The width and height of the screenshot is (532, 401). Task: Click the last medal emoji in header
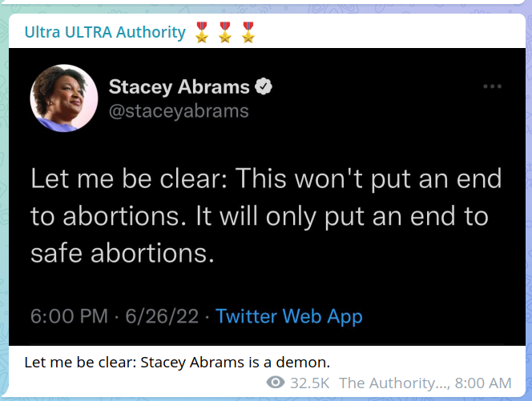[248, 34]
